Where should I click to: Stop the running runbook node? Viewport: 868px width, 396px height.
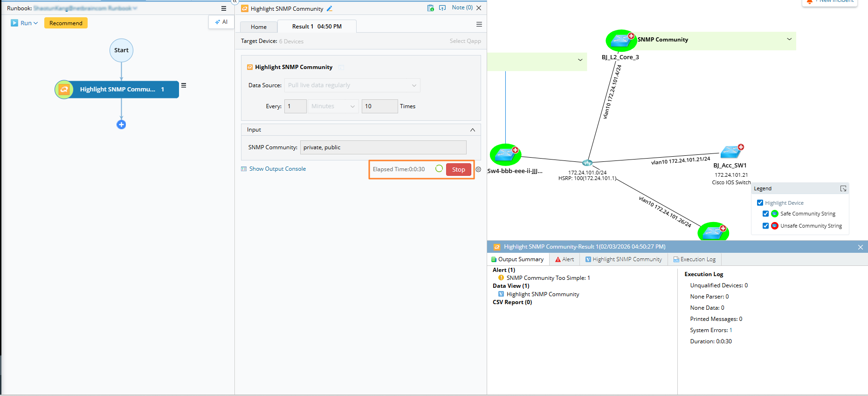(458, 170)
